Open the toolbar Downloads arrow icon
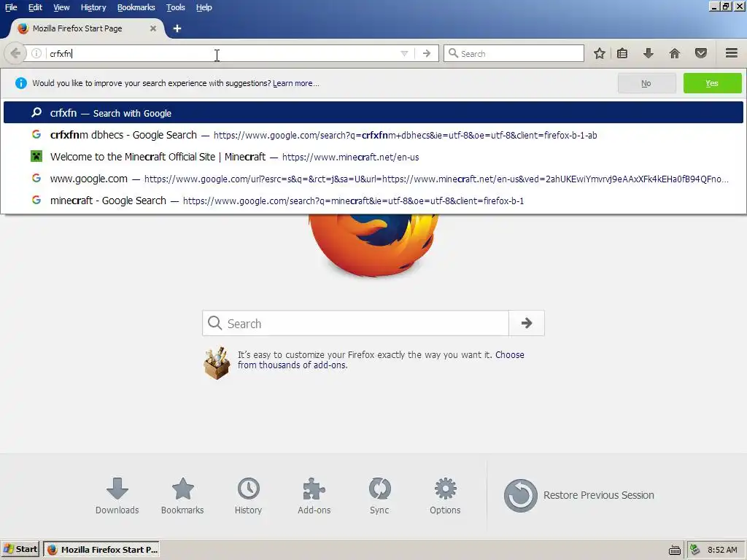Viewport: 747px width, 560px height. [648, 53]
